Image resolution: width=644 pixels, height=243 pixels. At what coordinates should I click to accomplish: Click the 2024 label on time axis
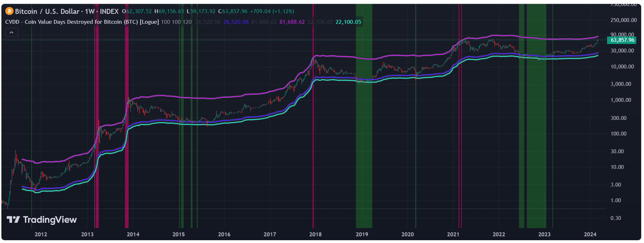590,234
